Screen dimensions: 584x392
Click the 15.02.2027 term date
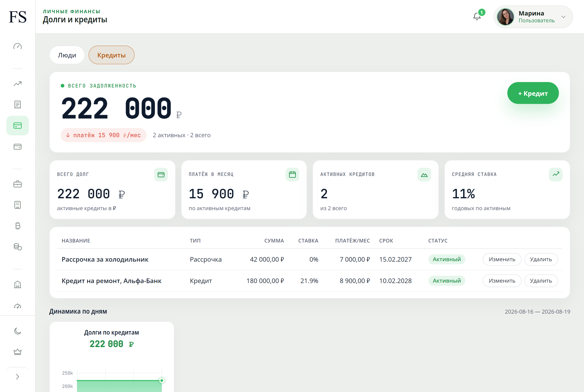coord(395,260)
